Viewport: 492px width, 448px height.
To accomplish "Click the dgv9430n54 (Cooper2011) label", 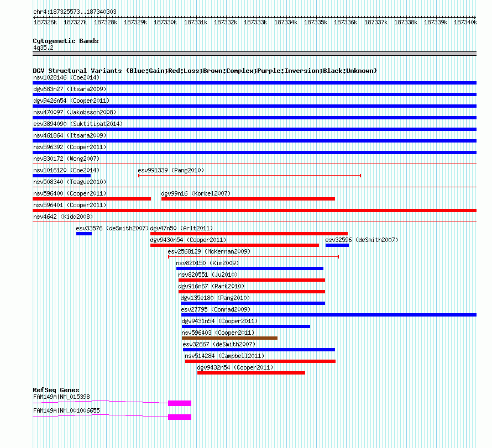I will 188,240.
